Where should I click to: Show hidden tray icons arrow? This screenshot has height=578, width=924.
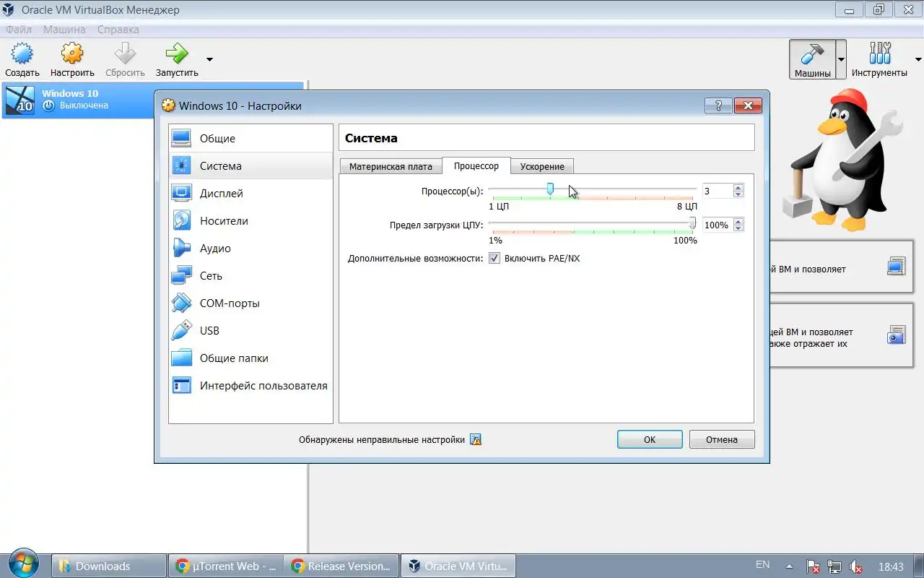pos(789,566)
